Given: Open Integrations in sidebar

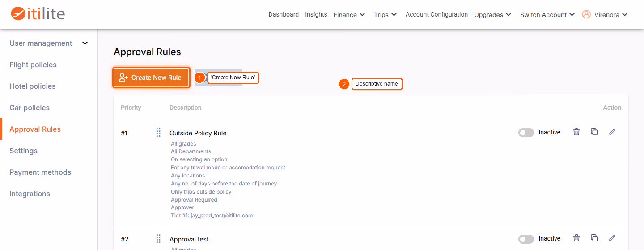Looking at the screenshot, I should tap(30, 194).
